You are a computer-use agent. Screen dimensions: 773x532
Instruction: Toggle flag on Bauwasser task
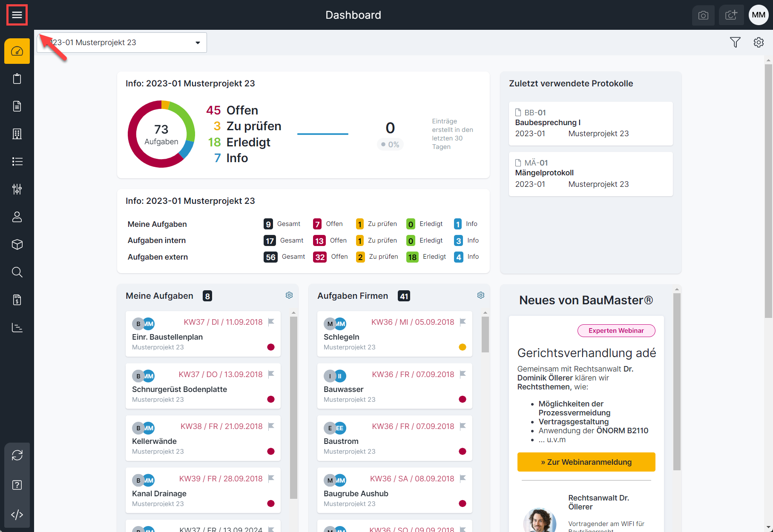[x=463, y=375]
